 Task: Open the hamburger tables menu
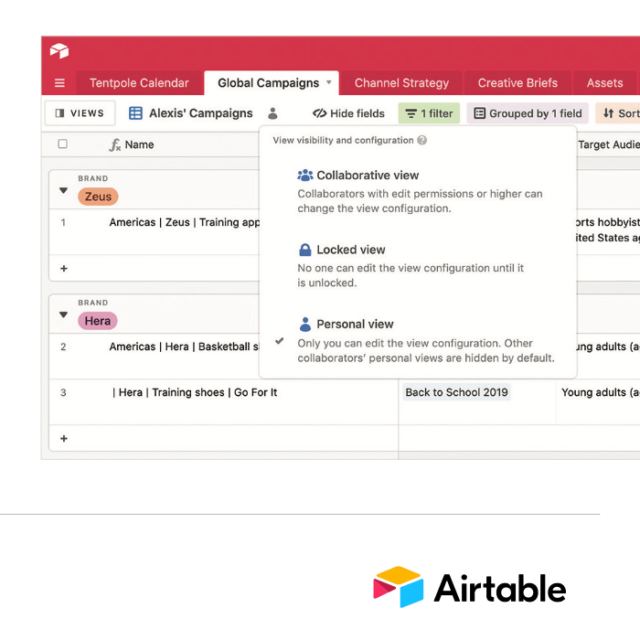tap(60, 83)
